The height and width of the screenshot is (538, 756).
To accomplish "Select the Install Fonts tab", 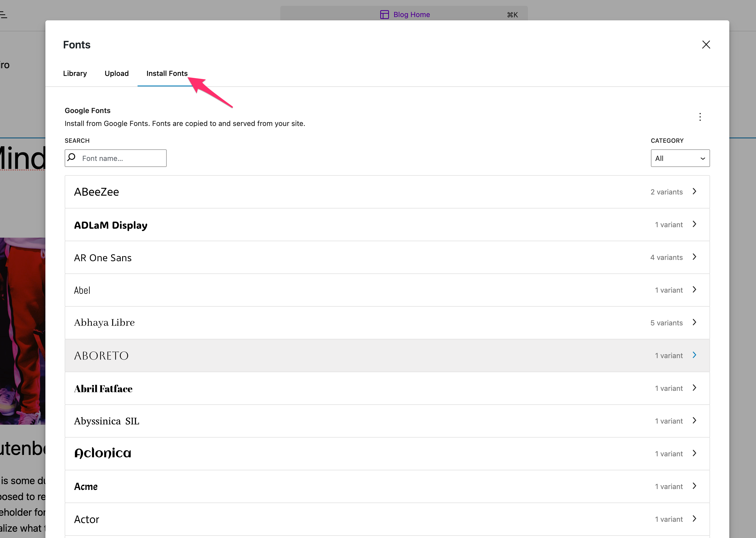I will pos(167,73).
